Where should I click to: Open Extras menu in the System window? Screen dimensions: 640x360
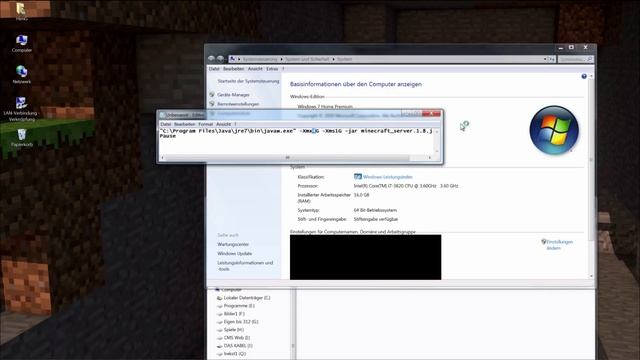pyautogui.click(x=272, y=69)
